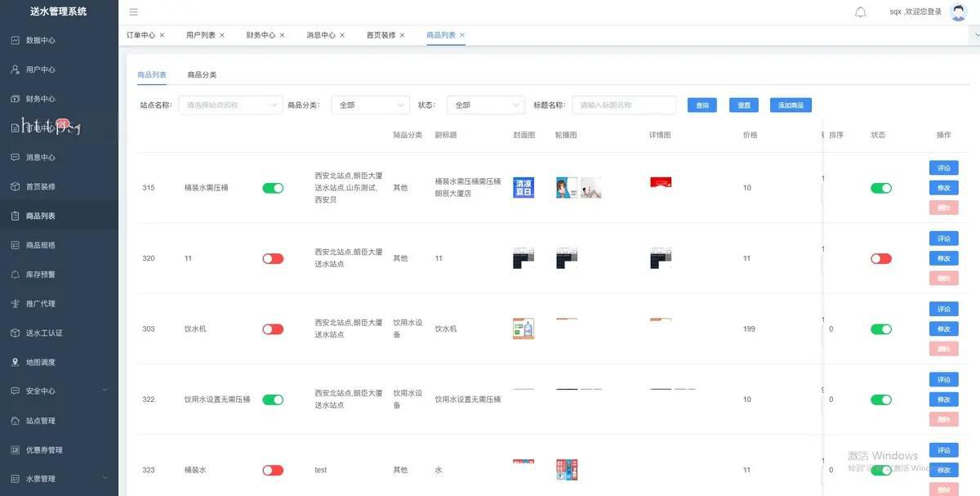
Task: Open the 饮水机 cover image thumbnail
Action: coord(523,328)
